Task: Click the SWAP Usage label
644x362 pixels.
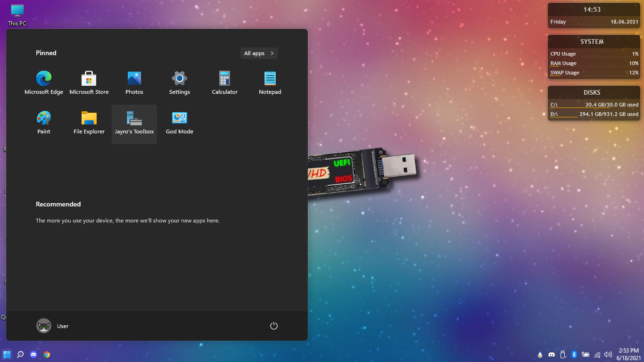Action: pos(565,73)
